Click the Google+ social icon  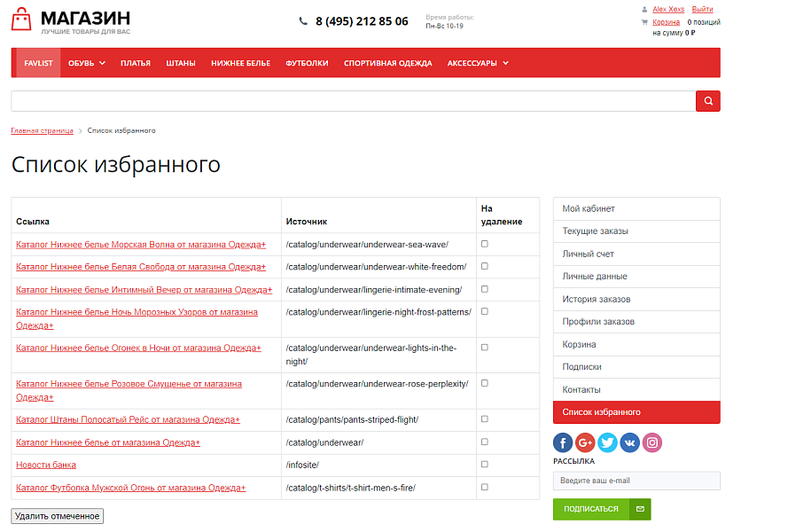coord(585,442)
